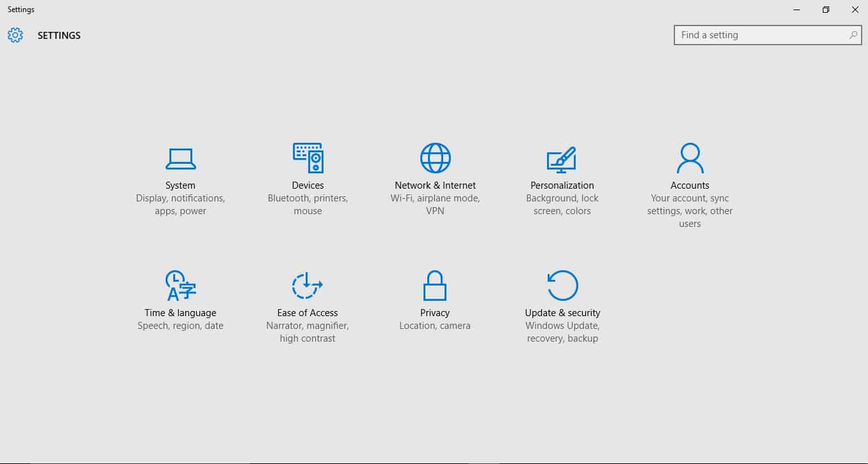Open the Update & security refresh icon
Image resolution: width=868 pixels, height=464 pixels.
562,285
